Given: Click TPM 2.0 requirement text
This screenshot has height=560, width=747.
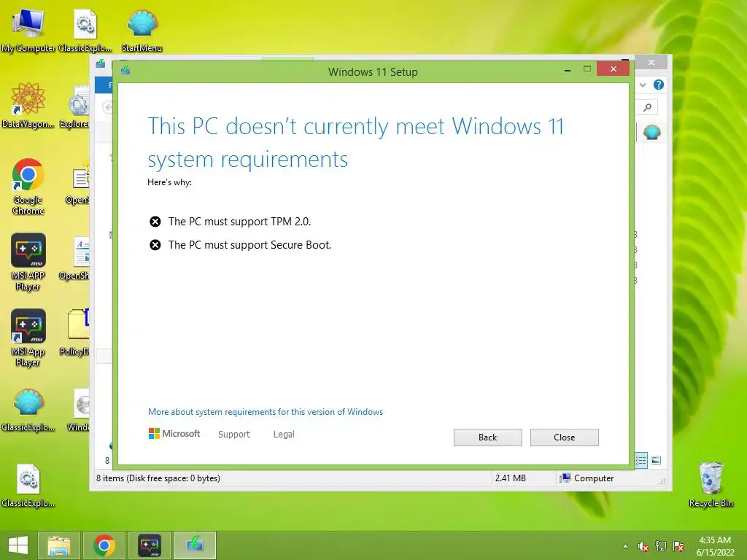Looking at the screenshot, I should (239, 222).
